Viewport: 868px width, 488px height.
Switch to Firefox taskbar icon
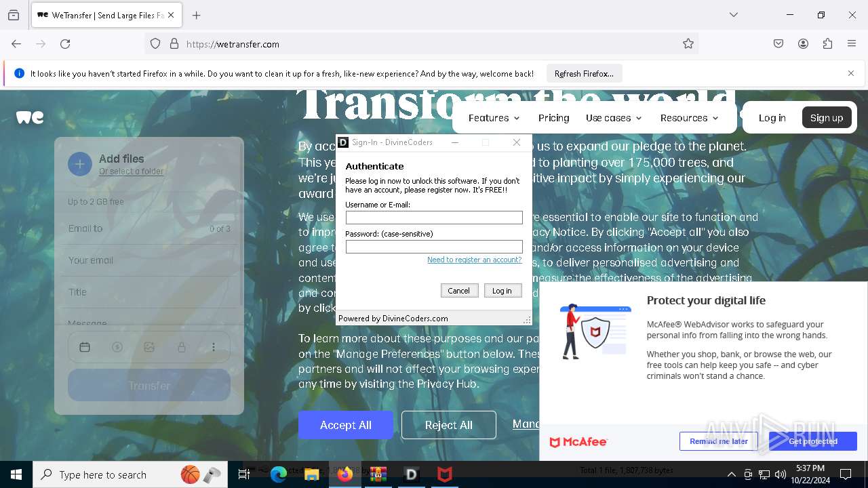coord(345,474)
